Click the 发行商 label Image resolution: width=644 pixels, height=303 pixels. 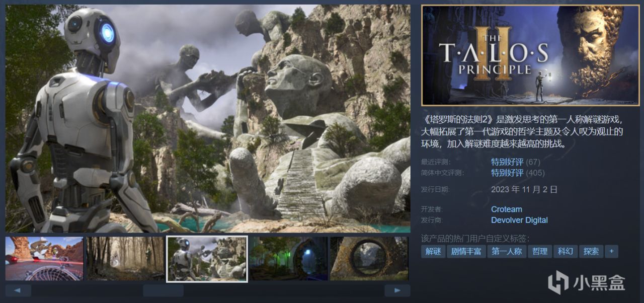[431, 220]
